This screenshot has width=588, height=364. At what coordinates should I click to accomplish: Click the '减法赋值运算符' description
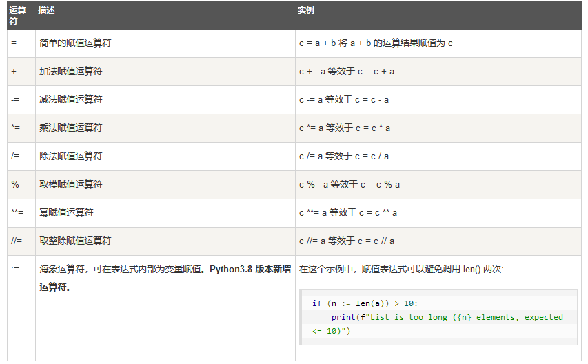coord(71,99)
